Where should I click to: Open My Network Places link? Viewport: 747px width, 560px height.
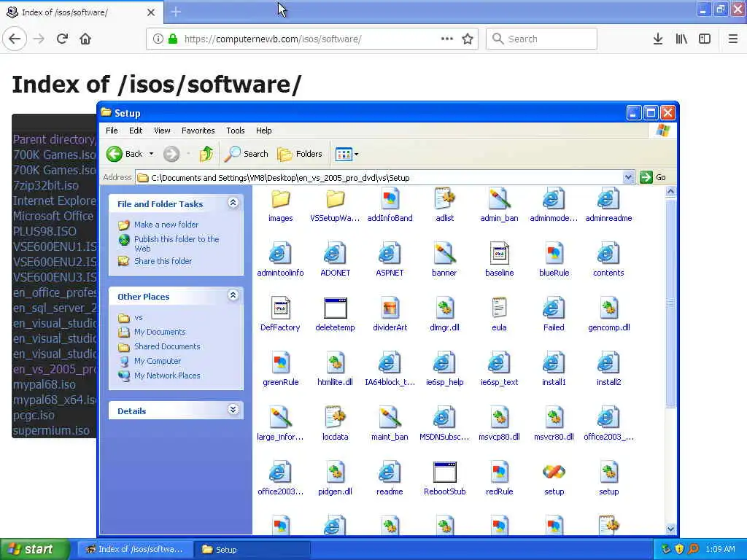click(x=167, y=376)
